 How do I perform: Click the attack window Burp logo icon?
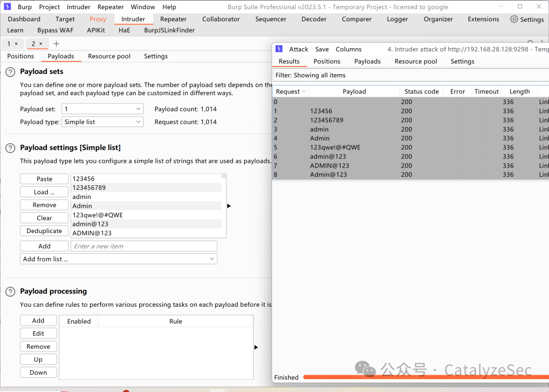[279, 49]
